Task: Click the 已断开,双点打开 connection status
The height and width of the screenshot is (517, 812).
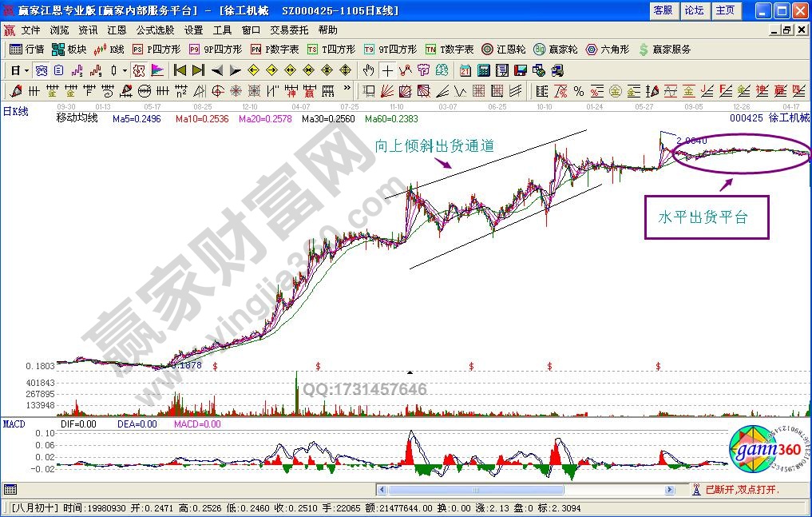Action: tap(740, 489)
